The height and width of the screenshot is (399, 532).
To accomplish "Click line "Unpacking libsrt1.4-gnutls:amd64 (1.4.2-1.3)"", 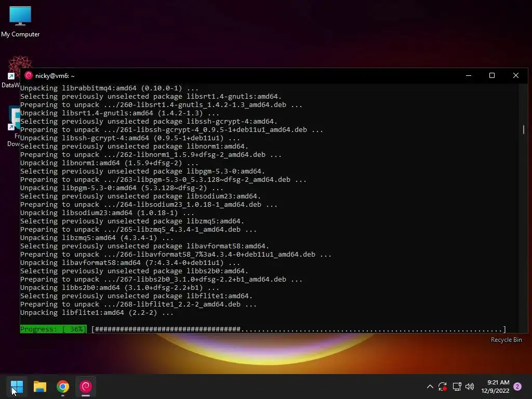I will point(120,113).
